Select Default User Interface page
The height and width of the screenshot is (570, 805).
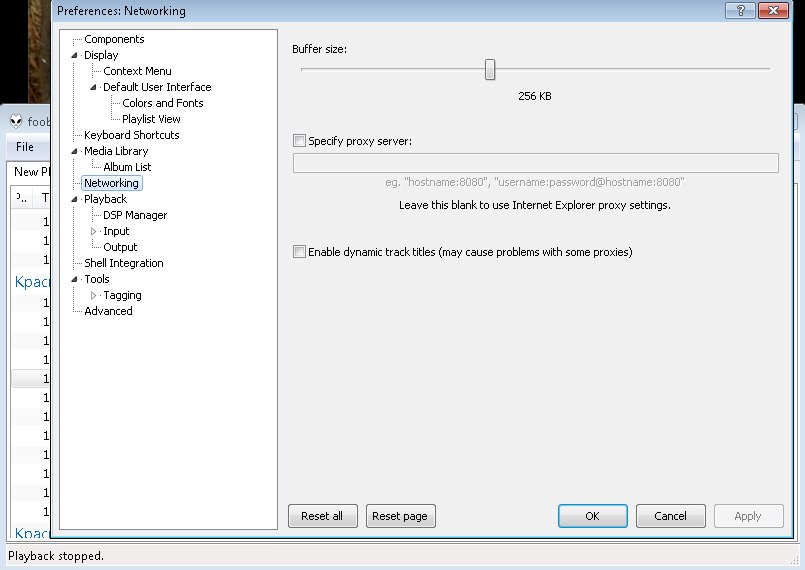point(157,87)
